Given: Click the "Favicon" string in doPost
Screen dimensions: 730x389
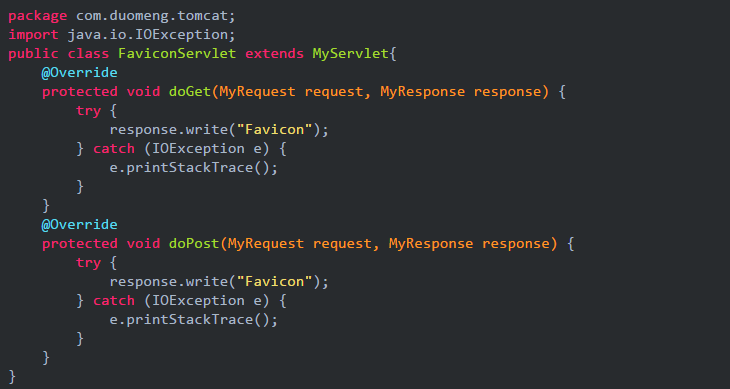Looking at the screenshot, I should [274, 282].
